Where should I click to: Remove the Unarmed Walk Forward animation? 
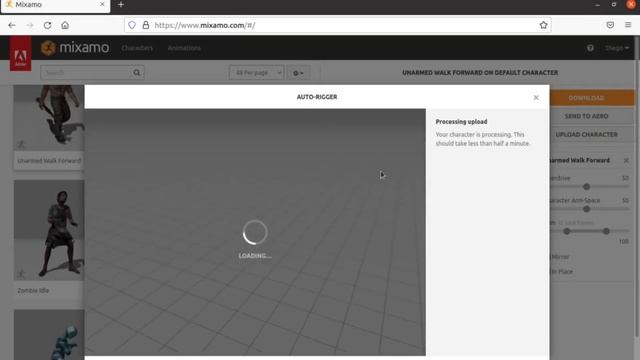pyautogui.click(x=626, y=160)
